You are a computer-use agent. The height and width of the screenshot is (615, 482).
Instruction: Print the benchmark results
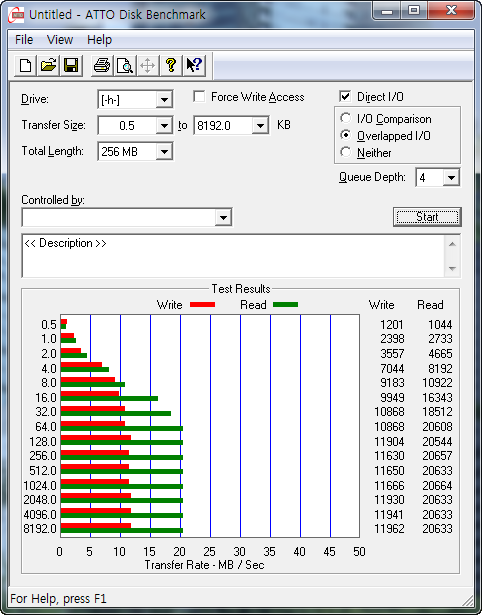pyautogui.click(x=102, y=65)
